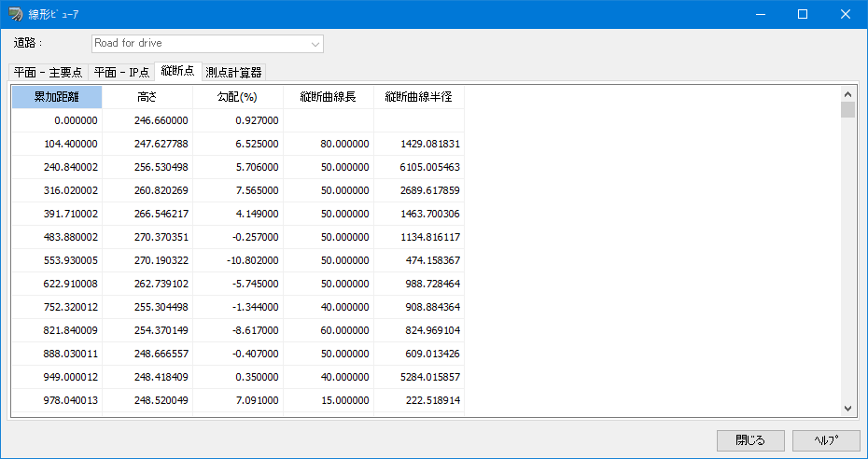Select cell 483.880002
868x459 pixels.
56,237
